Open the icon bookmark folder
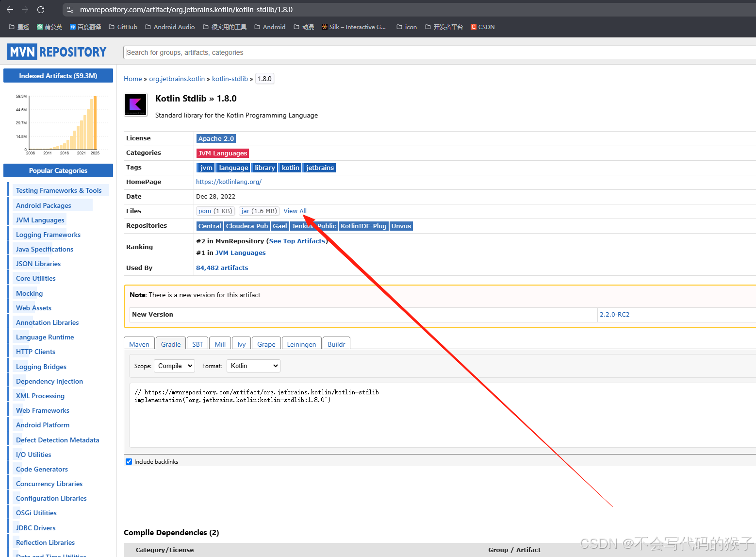 tap(407, 27)
